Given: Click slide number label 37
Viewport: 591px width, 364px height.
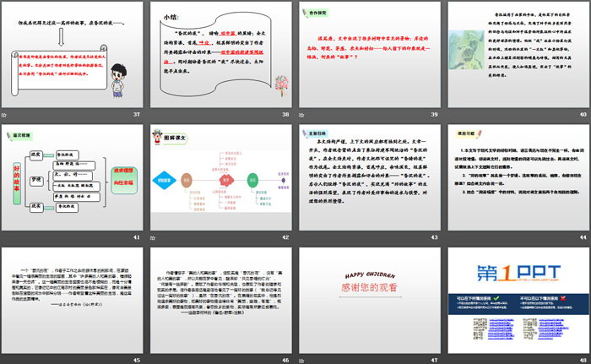Looking at the screenshot, I should tap(137, 114).
